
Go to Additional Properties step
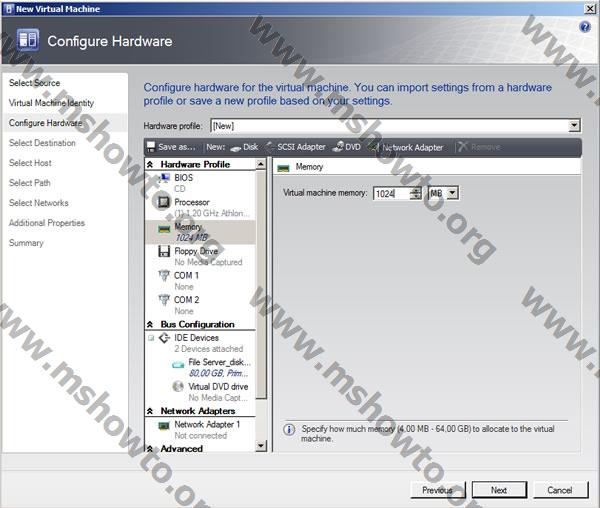47,223
